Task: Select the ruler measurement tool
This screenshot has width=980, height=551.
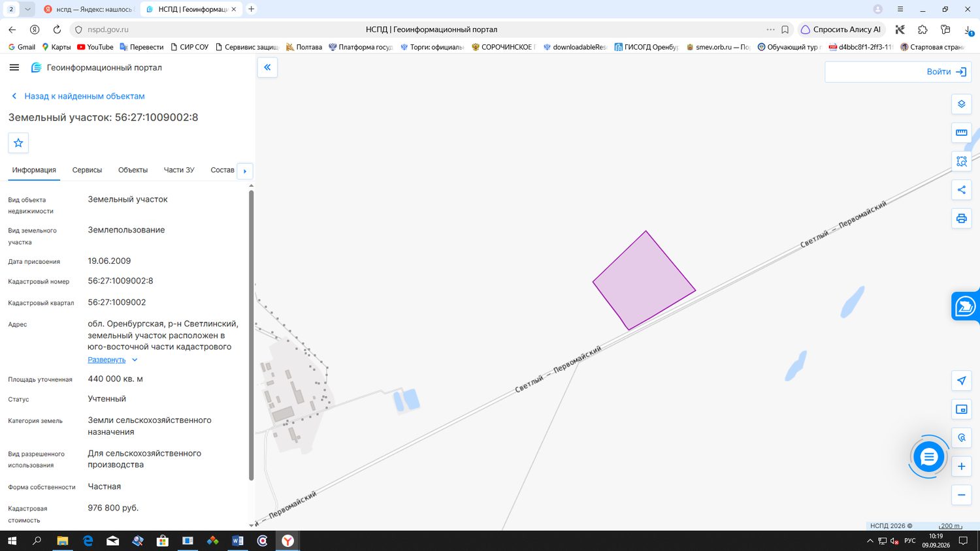Action: [962, 133]
